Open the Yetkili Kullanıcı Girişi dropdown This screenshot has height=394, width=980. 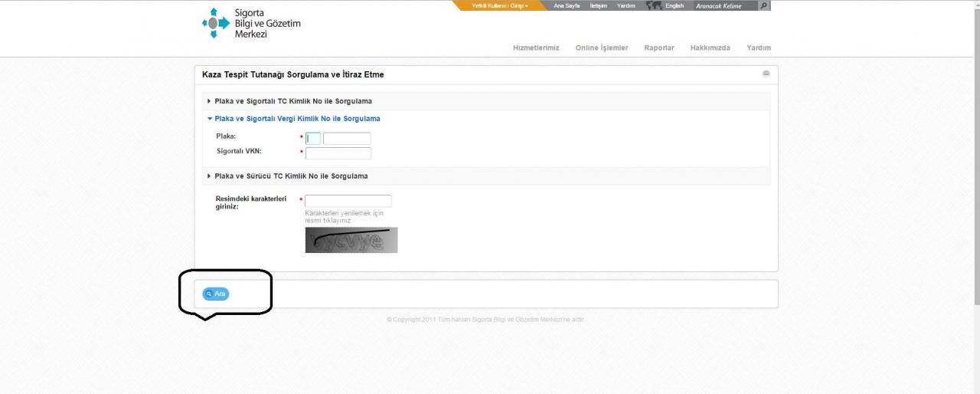[500, 5]
